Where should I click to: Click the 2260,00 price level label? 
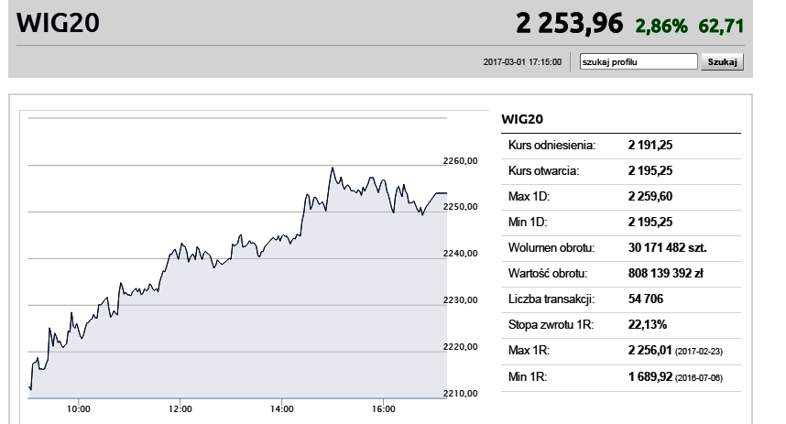[x=460, y=161]
